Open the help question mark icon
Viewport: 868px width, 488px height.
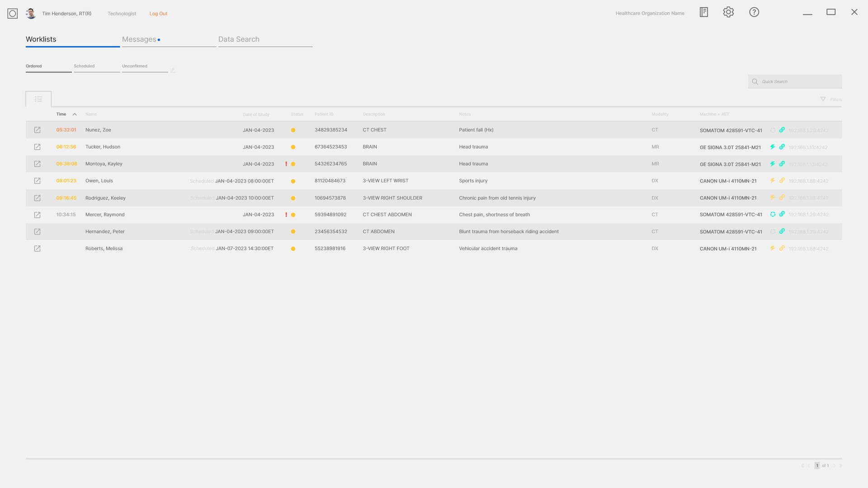(x=754, y=12)
